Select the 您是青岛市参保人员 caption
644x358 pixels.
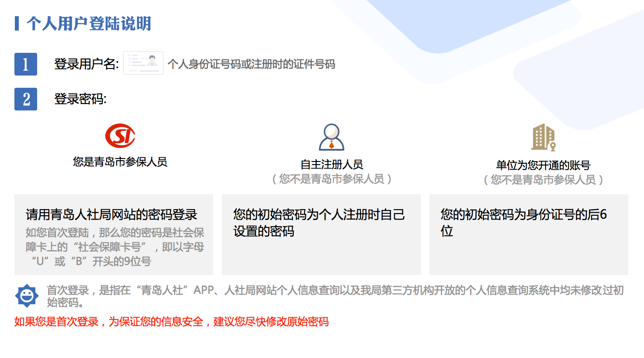(x=120, y=162)
